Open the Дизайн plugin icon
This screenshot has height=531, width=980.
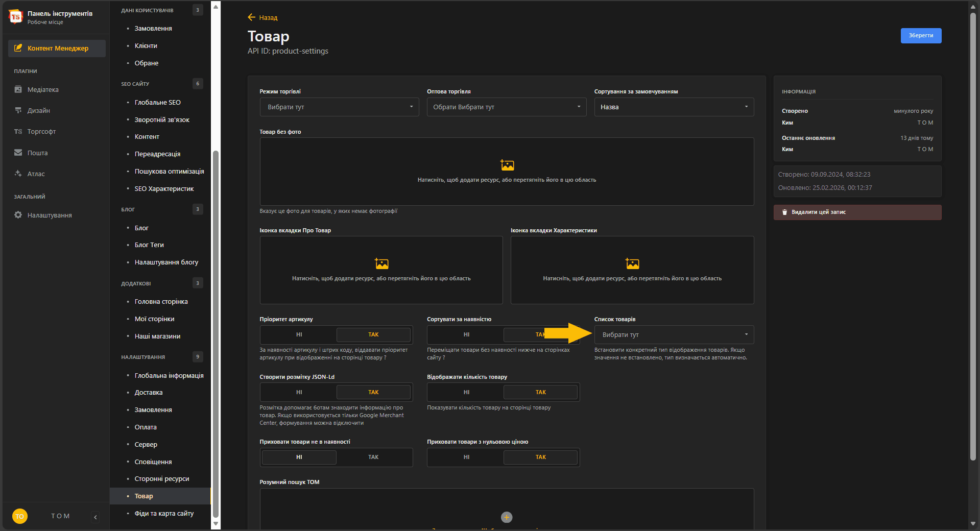[x=18, y=110]
